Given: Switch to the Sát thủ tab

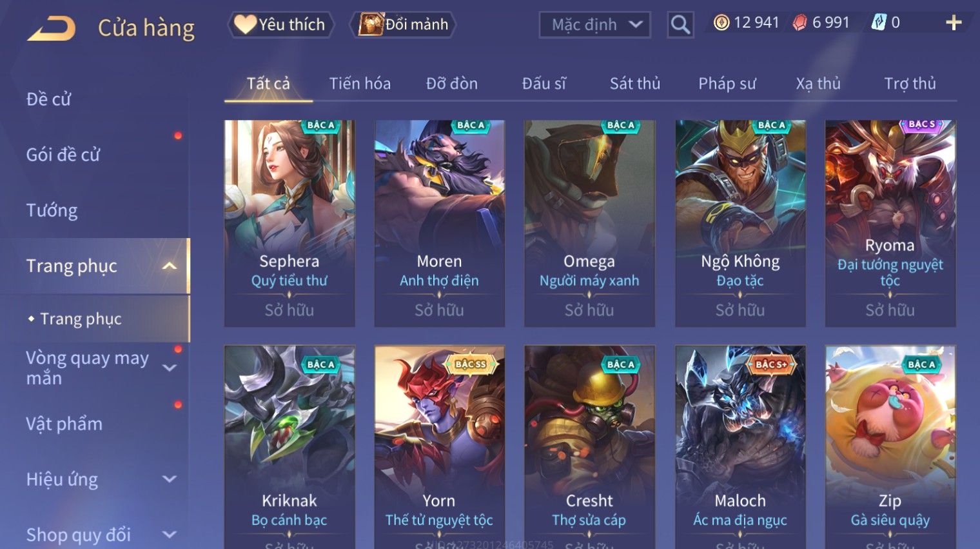Looking at the screenshot, I should pyautogui.click(x=635, y=83).
